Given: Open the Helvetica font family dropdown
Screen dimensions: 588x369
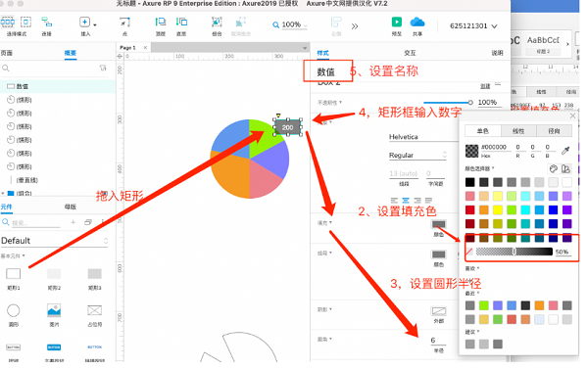Looking at the screenshot, I should click(x=423, y=137).
